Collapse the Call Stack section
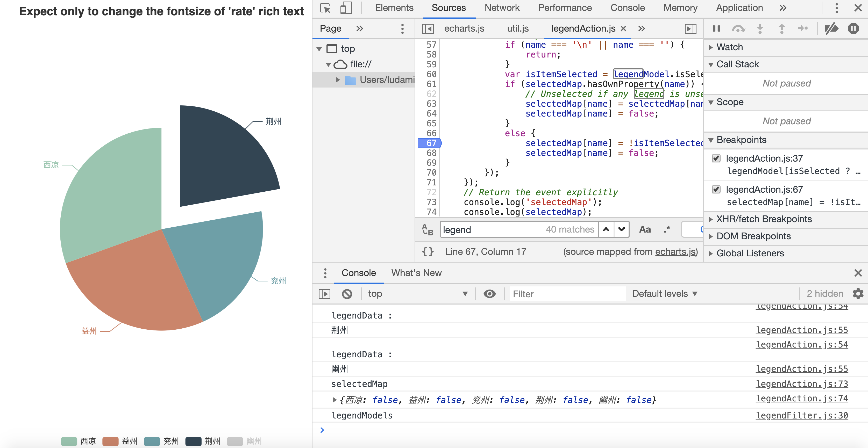The height and width of the screenshot is (448, 868). [711, 64]
